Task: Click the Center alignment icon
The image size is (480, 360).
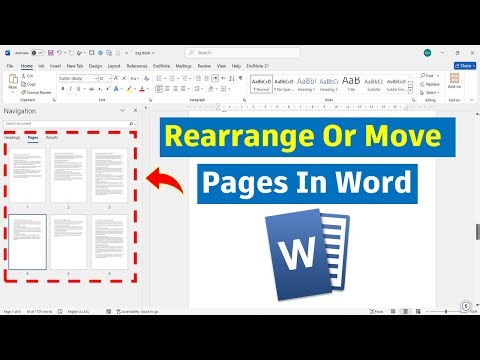Action: (x=167, y=89)
